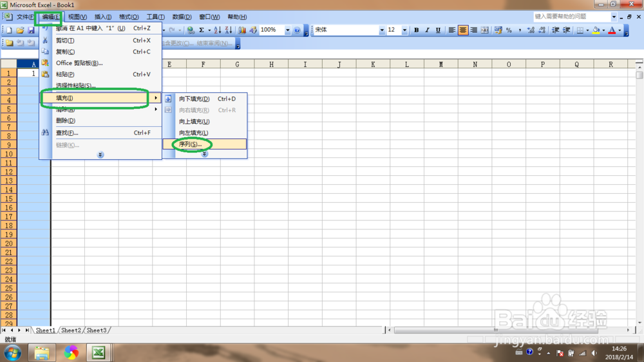
Task: Click the Borders icon
Action: (x=580, y=30)
